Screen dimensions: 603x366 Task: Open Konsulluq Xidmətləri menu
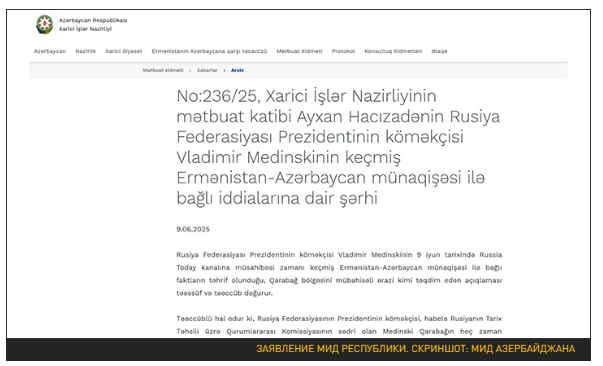click(393, 51)
